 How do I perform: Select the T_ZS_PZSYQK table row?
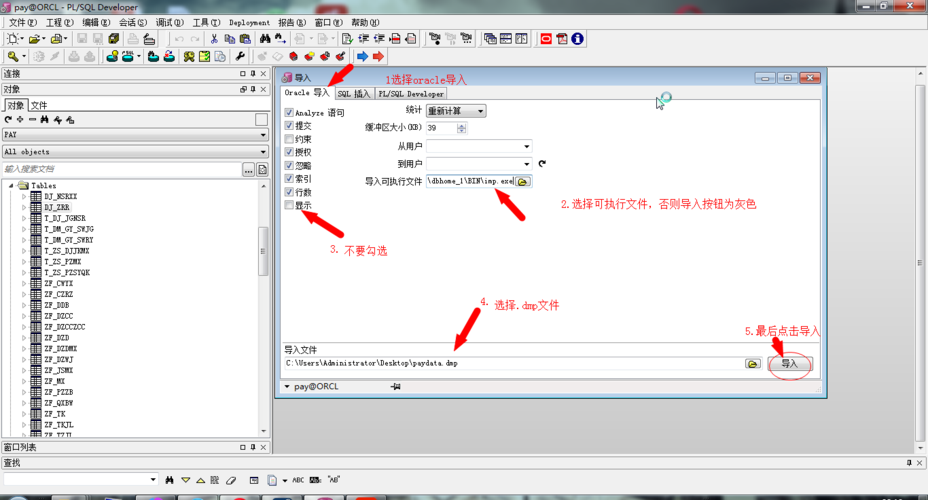click(67, 272)
